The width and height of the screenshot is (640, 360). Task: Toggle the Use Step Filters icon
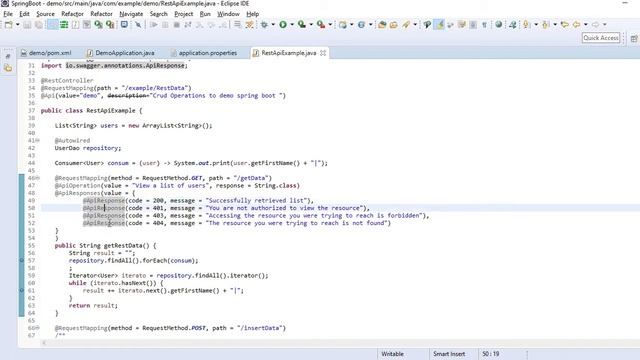[x=249, y=25]
